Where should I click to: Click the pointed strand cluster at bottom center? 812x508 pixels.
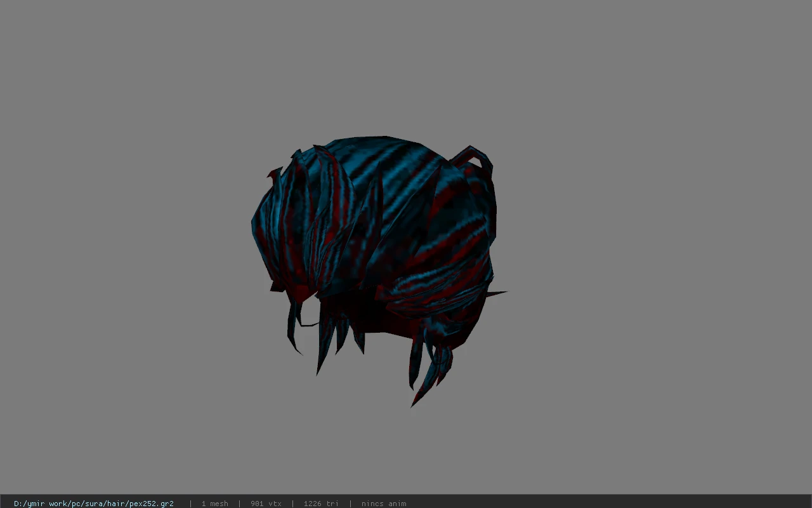(x=336, y=343)
